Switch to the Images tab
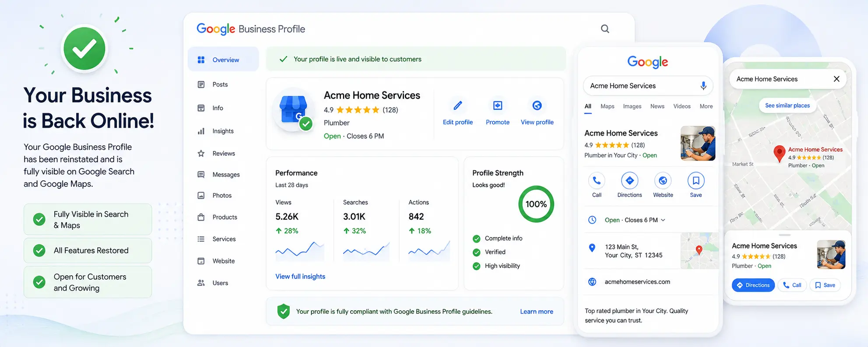The width and height of the screenshot is (868, 347). coord(632,106)
